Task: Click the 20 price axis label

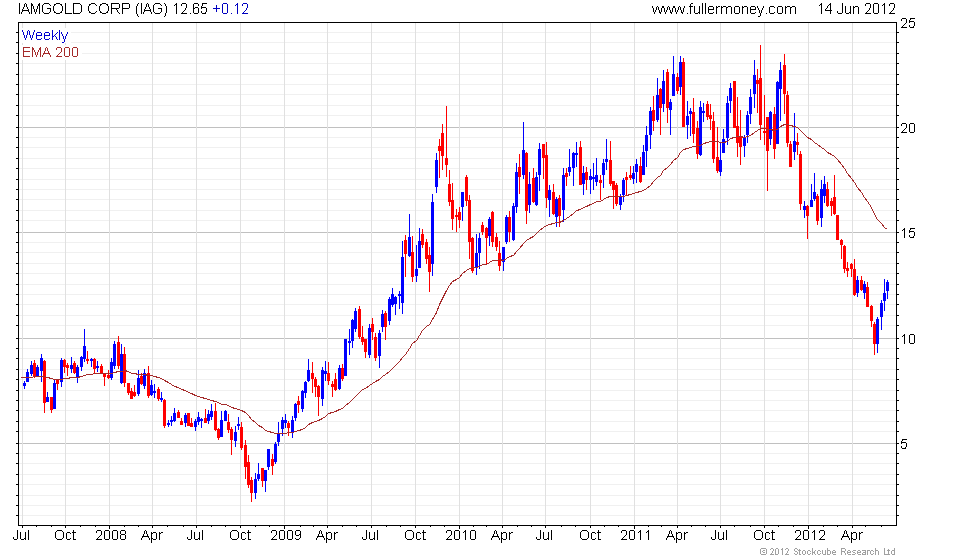Action: click(x=908, y=128)
